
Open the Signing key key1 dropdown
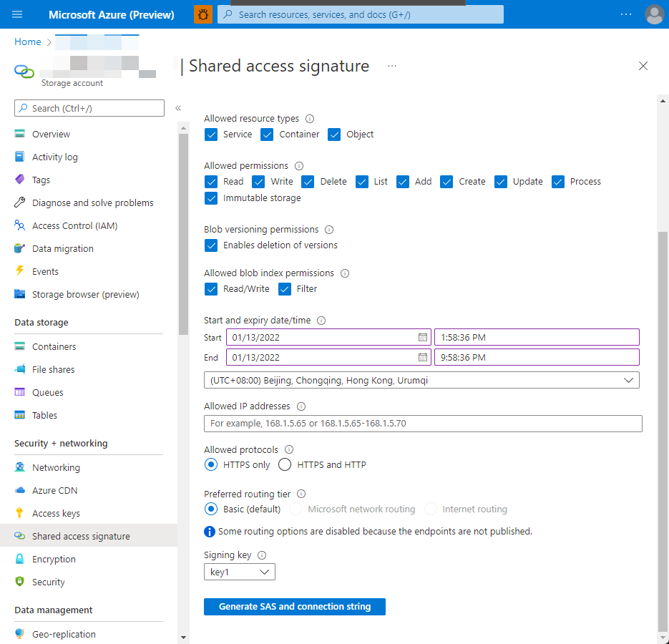click(240, 572)
